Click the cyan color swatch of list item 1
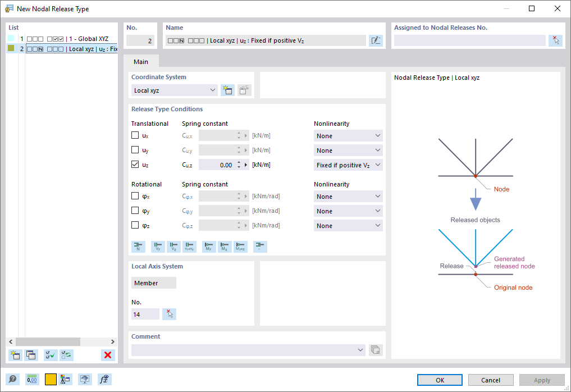 (x=11, y=38)
